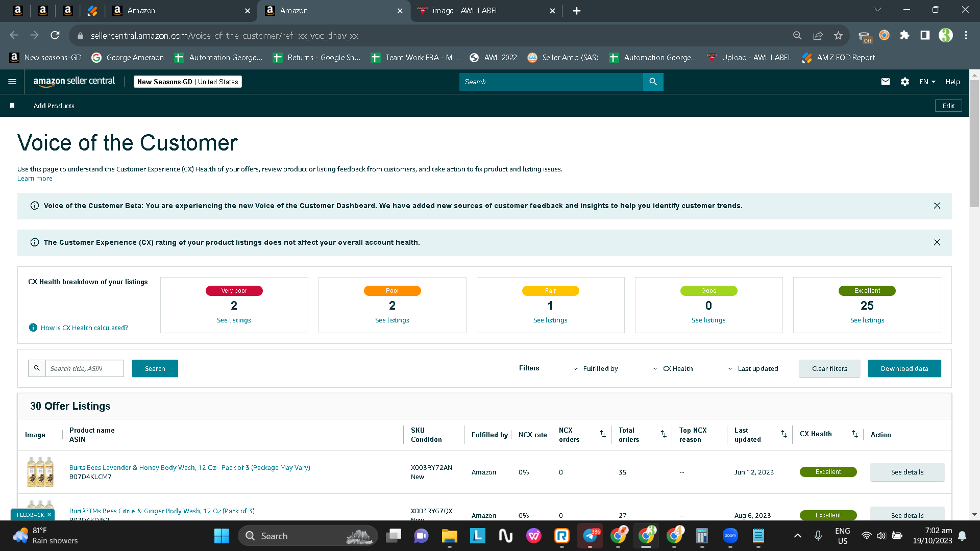Open the Seller Amp (SAS) bookmark

point(563,58)
